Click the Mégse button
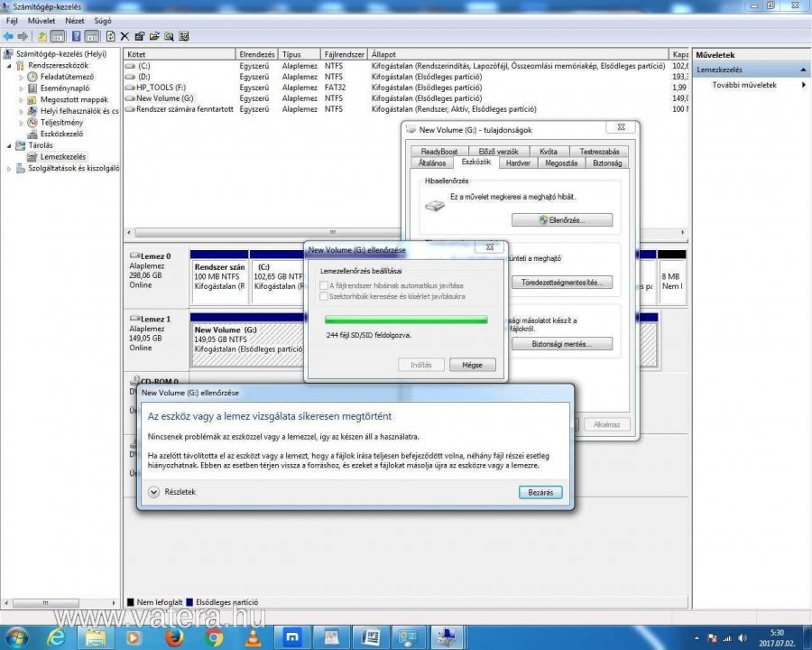This screenshot has height=650, width=812. 472,365
